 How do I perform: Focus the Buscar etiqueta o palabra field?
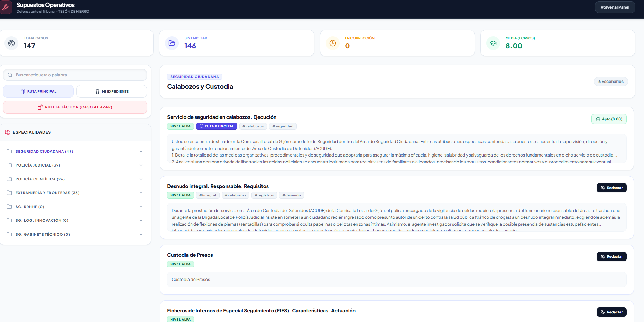tap(75, 75)
